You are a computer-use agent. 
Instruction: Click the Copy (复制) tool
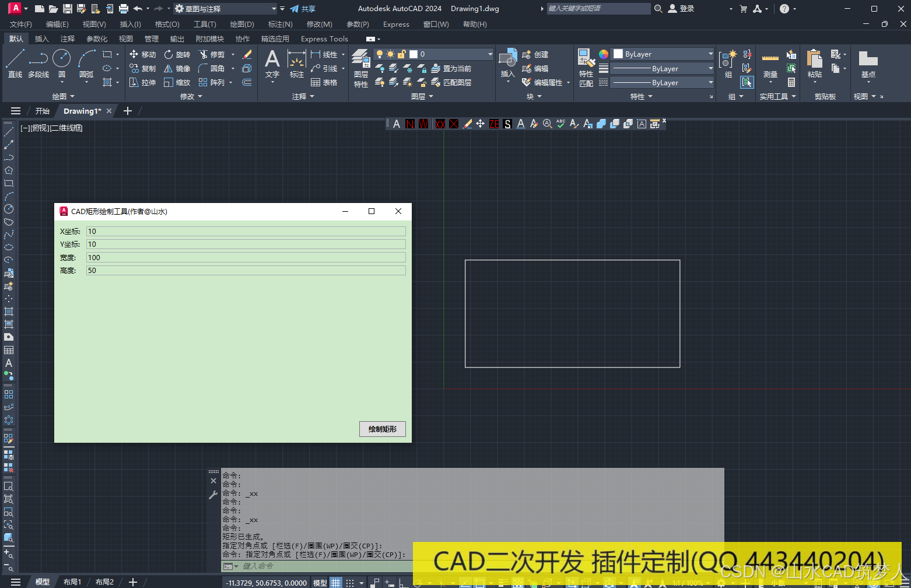[142, 68]
